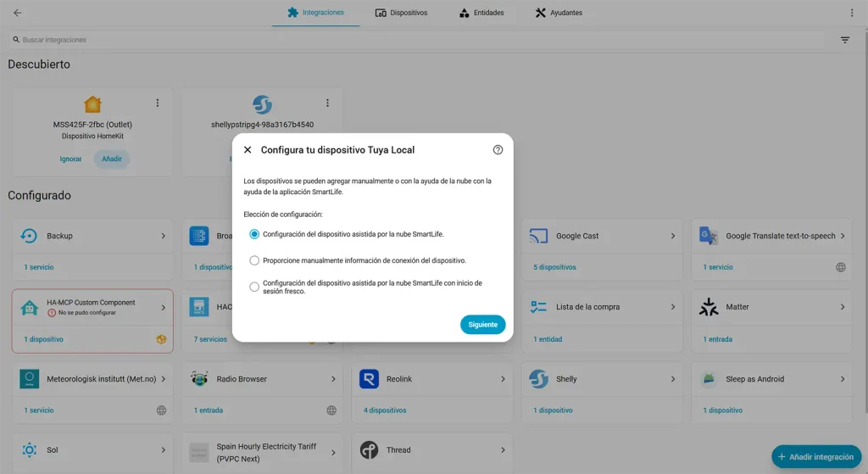Image resolution: width=868 pixels, height=474 pixels.
Task: Expand the HA-MCP Custom Component chevron
Action: coord(164,307)
